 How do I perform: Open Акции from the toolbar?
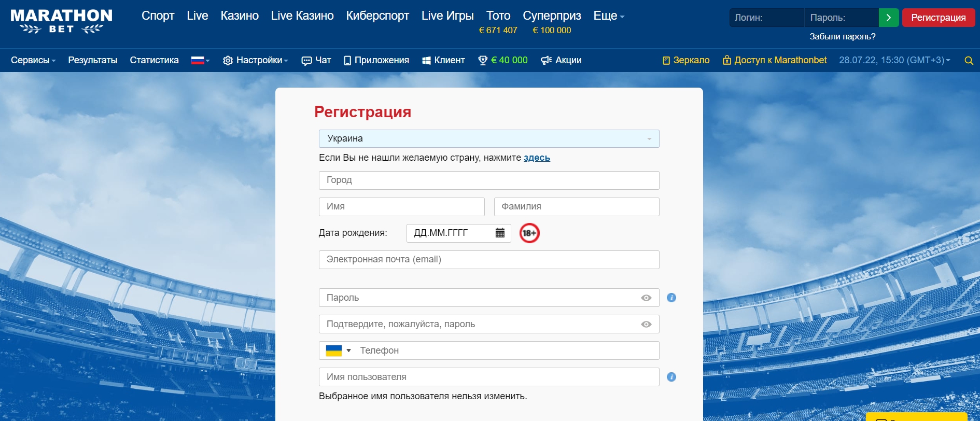point(561,60)
